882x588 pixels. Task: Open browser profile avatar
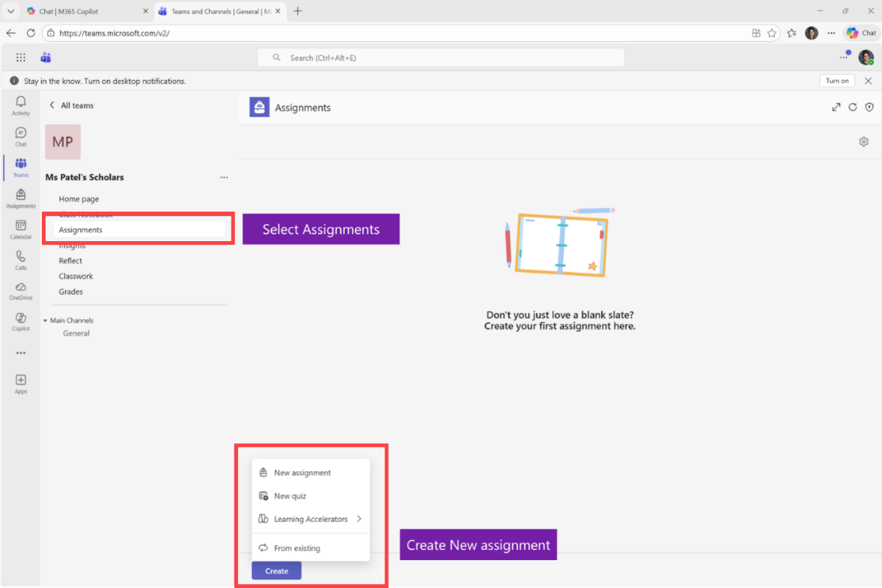pos(811,33)
